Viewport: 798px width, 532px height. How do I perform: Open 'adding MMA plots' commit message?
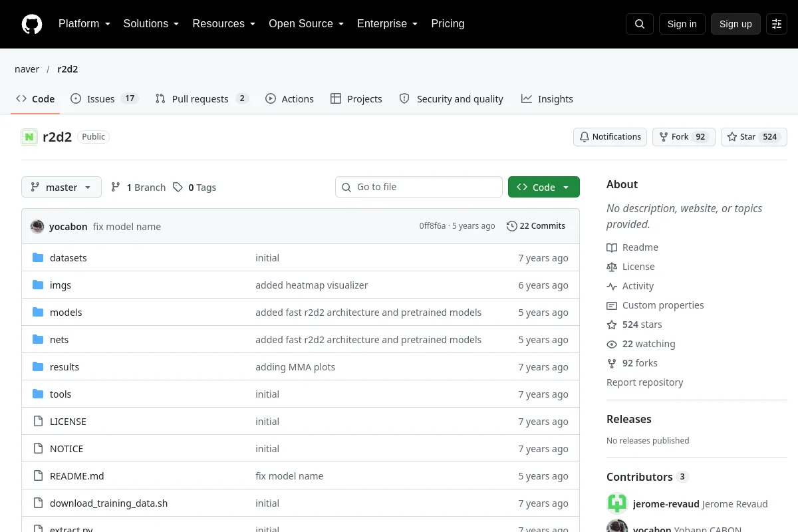(x=295, y=366)
